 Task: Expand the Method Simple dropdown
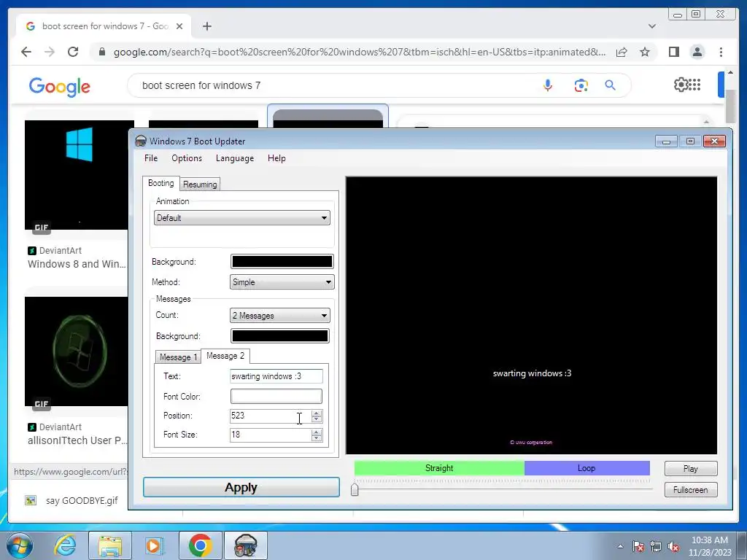[282, 282]
